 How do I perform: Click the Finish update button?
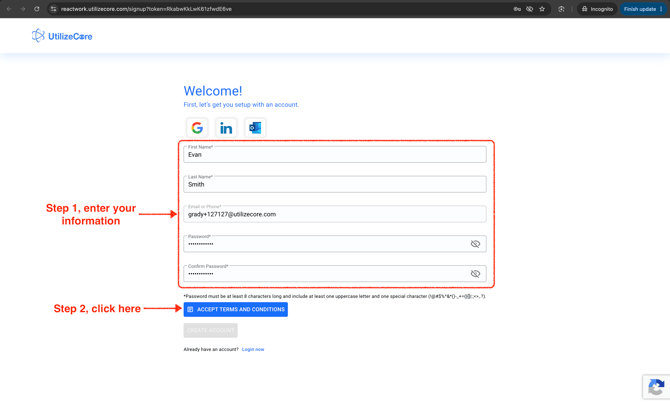[643, 9]
